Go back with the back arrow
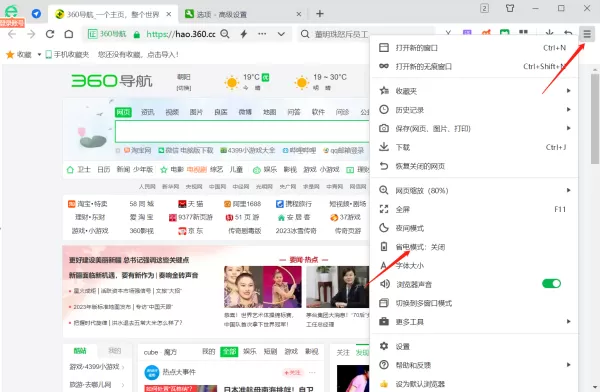Viewport: 600px width, 392px height. pyautogui.click(x=12, y=34)
